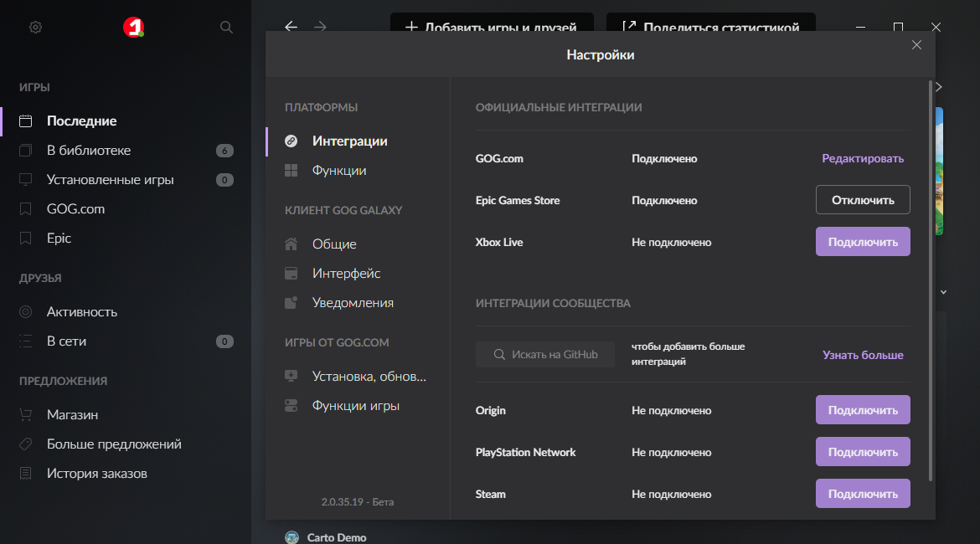Select the Функции platforms section
This screenshot has width=980, height=544.
(339, 170)
